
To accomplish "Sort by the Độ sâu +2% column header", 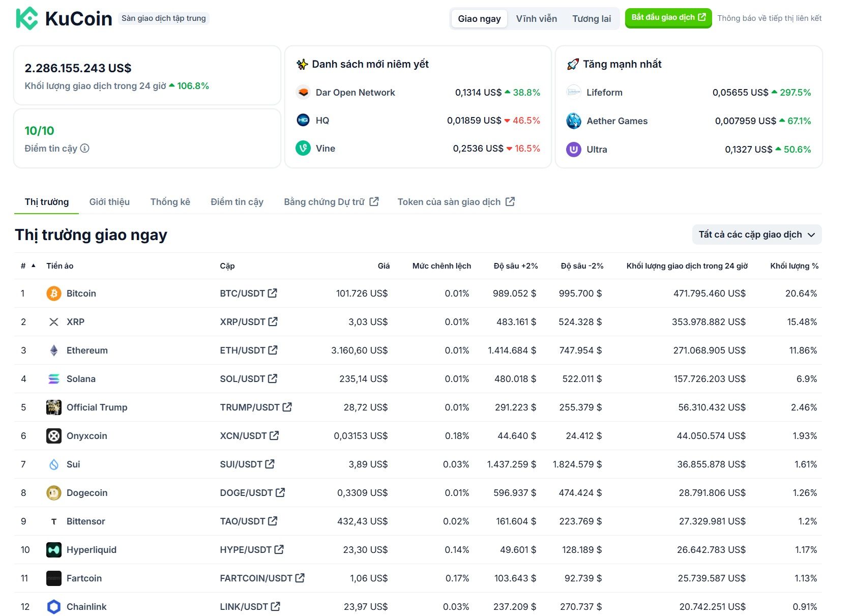I will 516,266.
